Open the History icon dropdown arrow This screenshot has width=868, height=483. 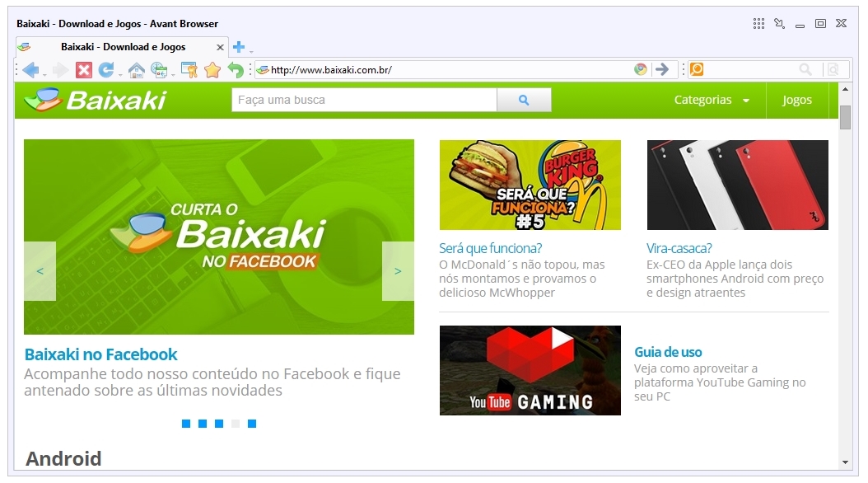(173, 74)
